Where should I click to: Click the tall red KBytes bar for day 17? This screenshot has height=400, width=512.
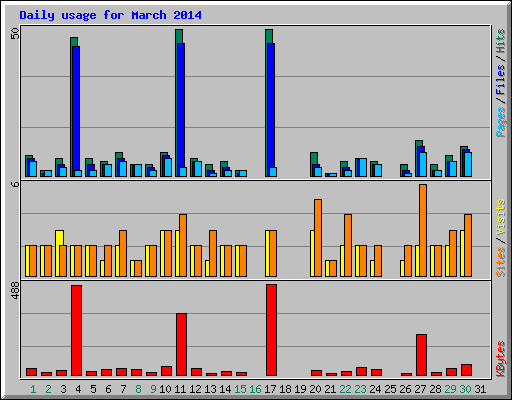pyautogui.click(x=271, y=330)
